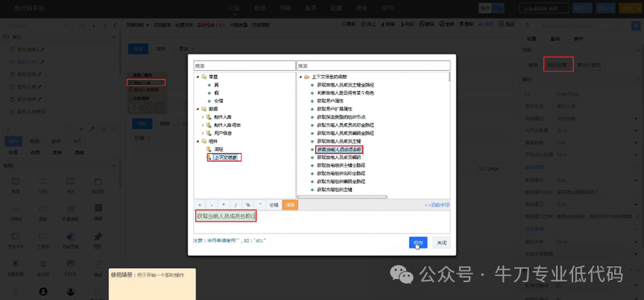Click the wrench icon in the component panel
The width and height of the screenshot is (644, 300).
pos(92,129)
